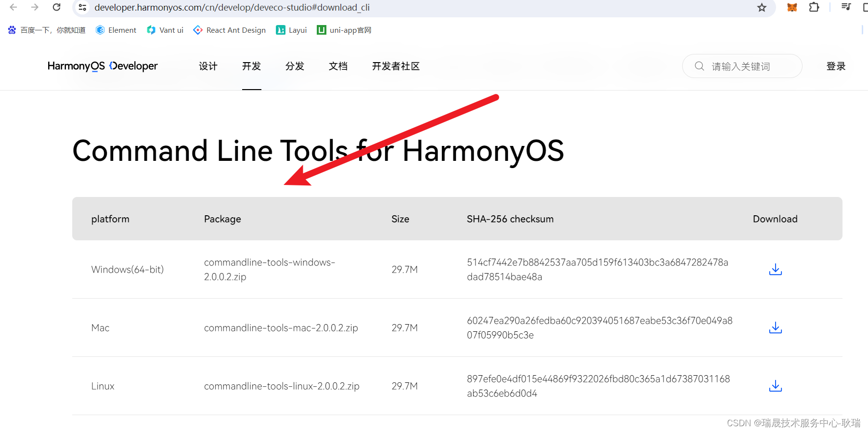Select the Windows(64-bit) platform cell
Image resolution: width=868 pixels, height=432 pixels.
click(x=128, y=270)
